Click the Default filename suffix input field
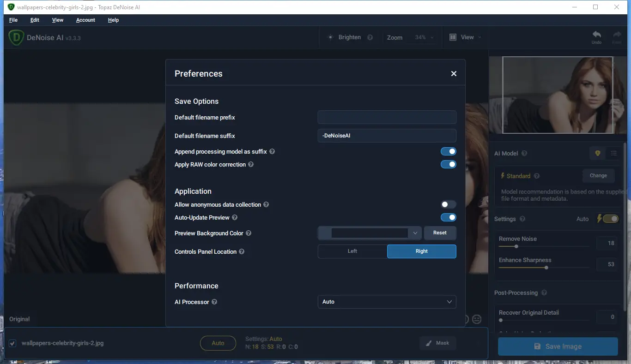This screenshot has height=364, width=631. click(387, 135)
